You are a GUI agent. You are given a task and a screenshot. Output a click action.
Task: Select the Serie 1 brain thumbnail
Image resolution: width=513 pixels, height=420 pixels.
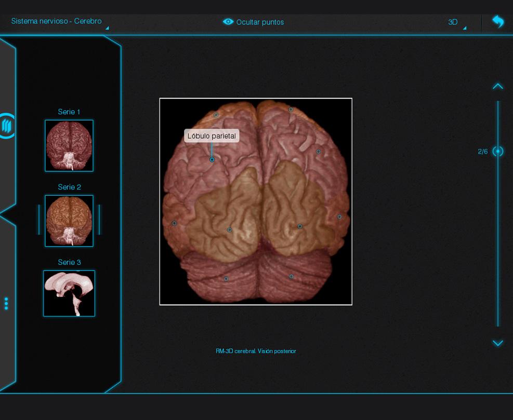coord(69,146)
